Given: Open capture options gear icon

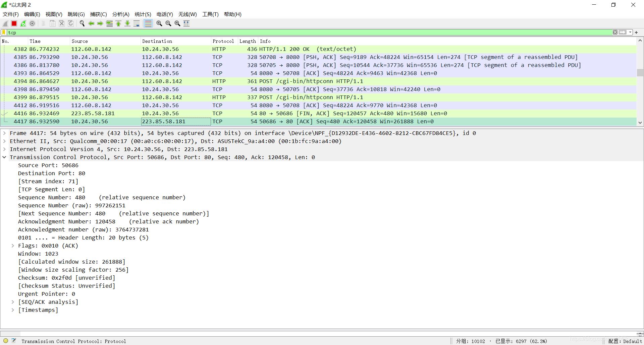Looking at the screenshot, I should (32, 23).
